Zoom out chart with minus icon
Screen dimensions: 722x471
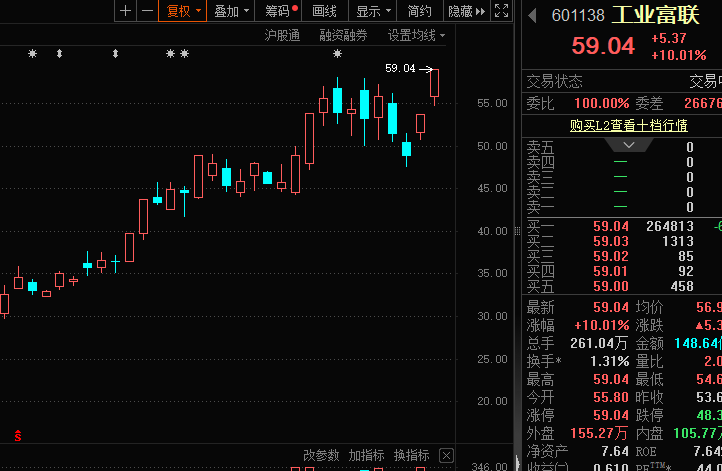[x=147, y=11]
